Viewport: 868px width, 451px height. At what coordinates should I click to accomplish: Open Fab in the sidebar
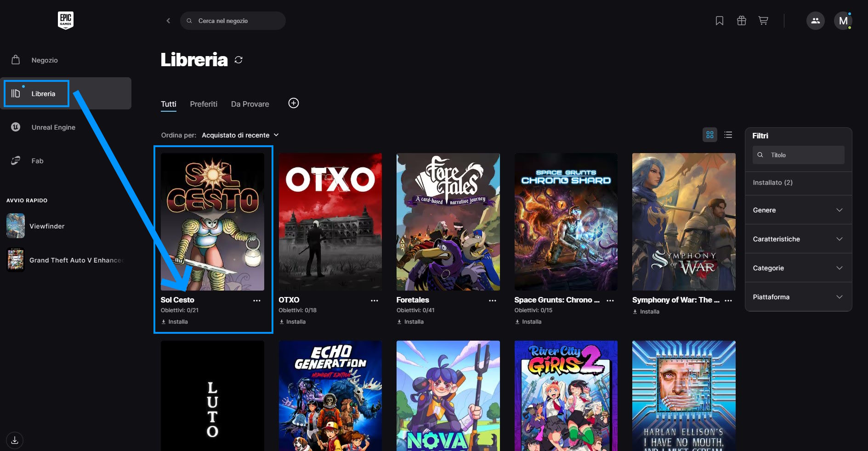coord(66,160)
